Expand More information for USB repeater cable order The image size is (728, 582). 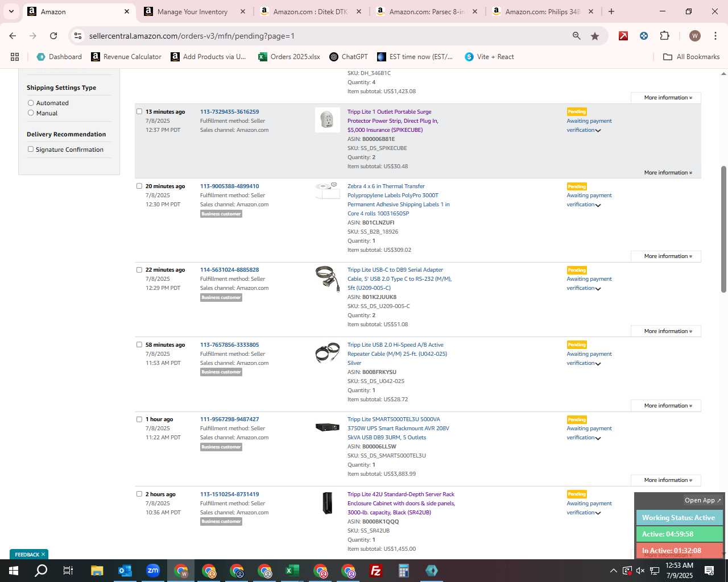coord(666,406)
